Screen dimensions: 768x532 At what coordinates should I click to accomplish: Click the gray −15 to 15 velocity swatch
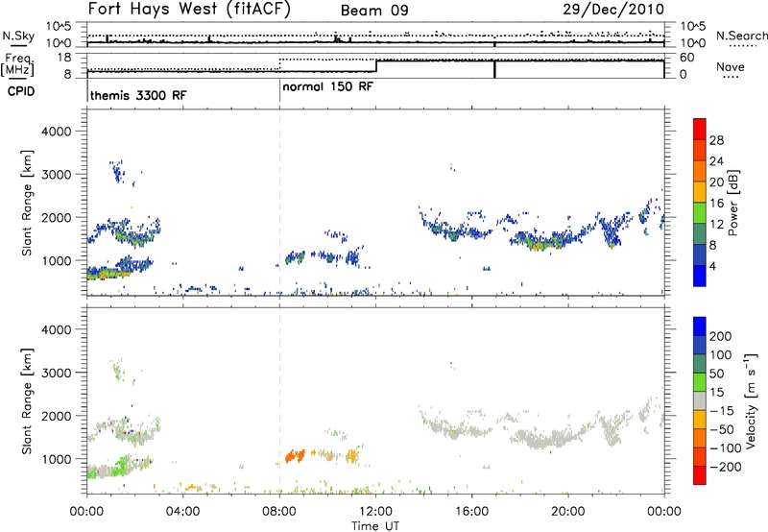pos(700,400)
